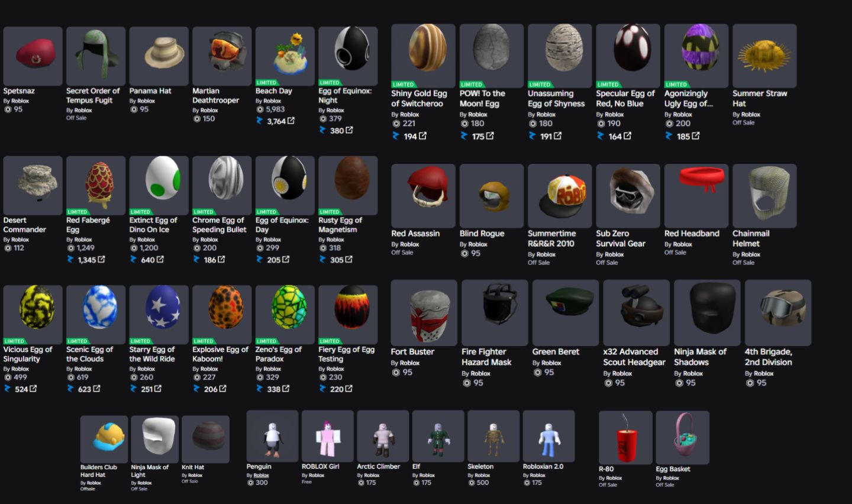
Task: Click the Elf package name
Action: click(417, 467)
